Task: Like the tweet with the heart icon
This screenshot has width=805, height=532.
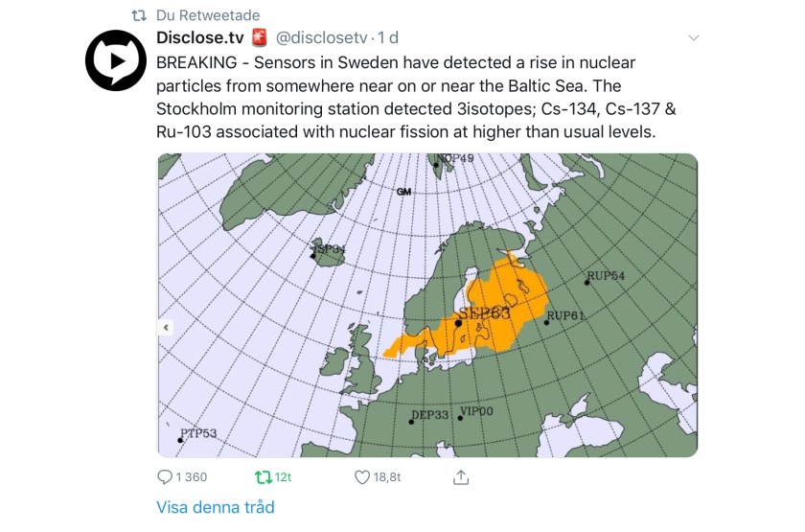Action: [x=362, y=476]
